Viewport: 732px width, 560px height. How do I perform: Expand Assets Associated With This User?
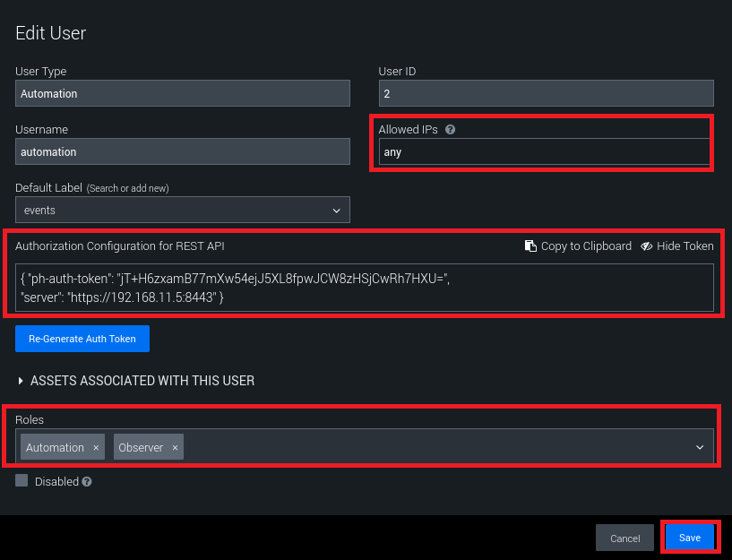[x=22, y=381]
